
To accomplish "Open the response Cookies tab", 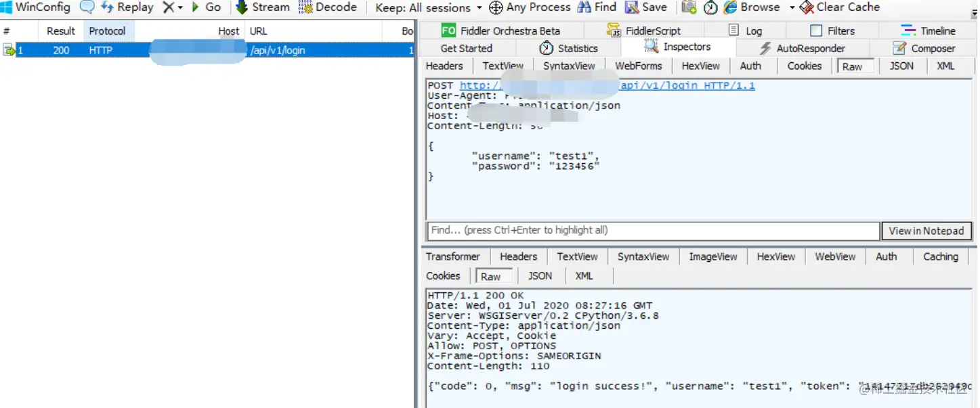I will pos(443,275).
